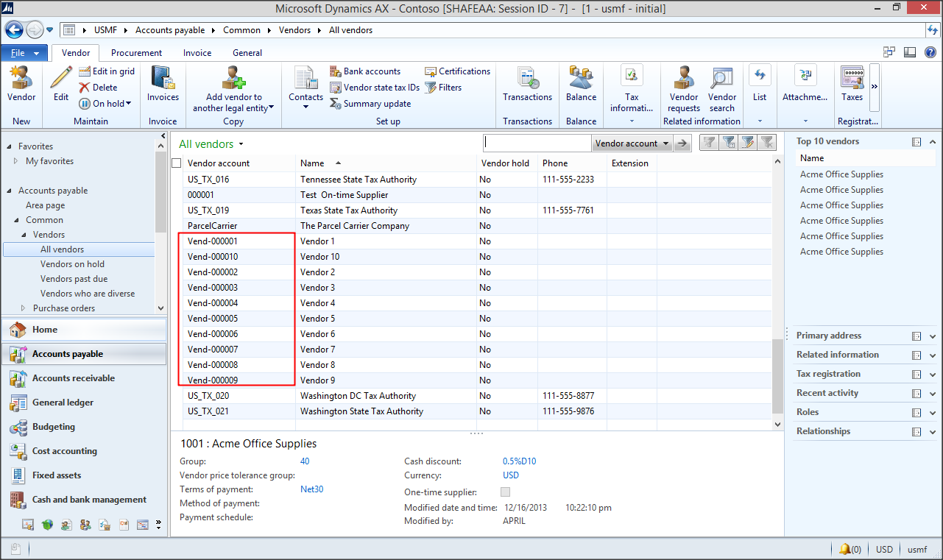Open Taxes registration

852,84
